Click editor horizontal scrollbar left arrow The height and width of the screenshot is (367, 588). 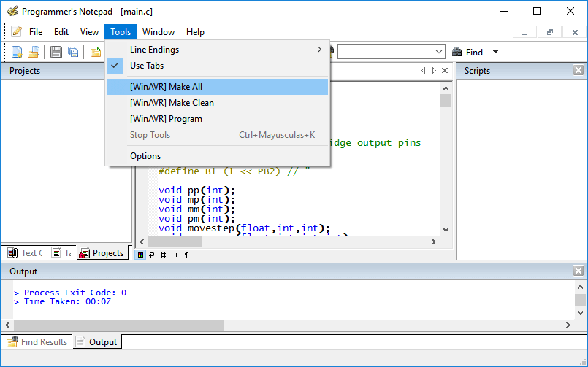tap(142, 242)
